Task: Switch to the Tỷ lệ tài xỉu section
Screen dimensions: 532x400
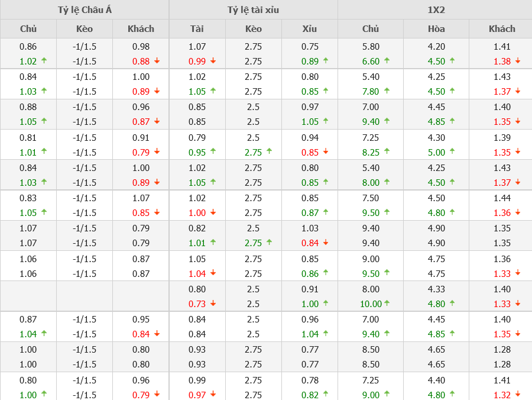Action: 253,9
